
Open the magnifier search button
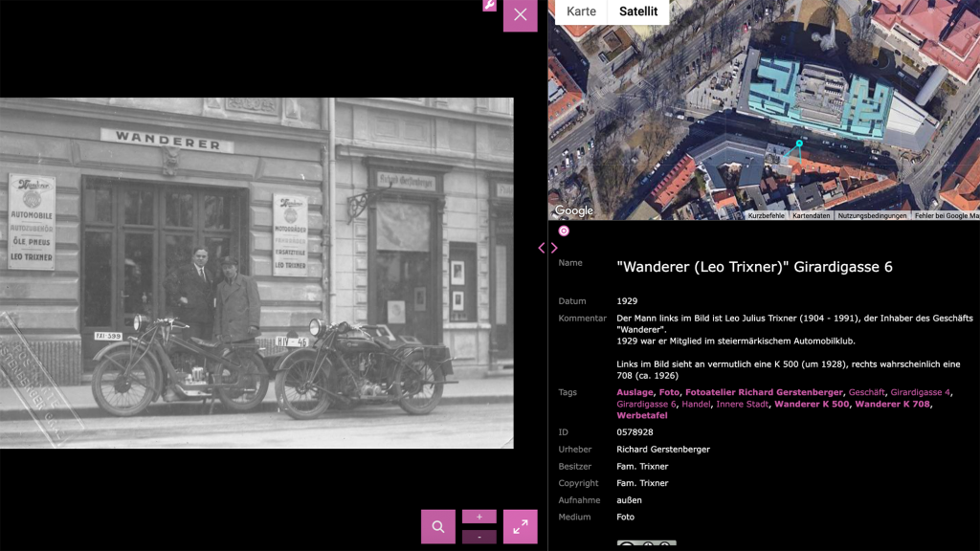click(x=438, y=527)
